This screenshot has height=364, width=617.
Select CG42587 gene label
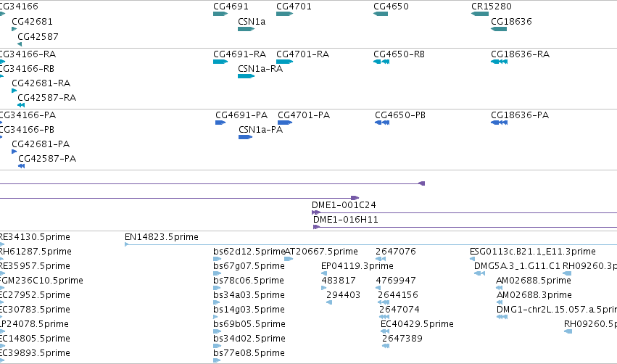point(38,36)
